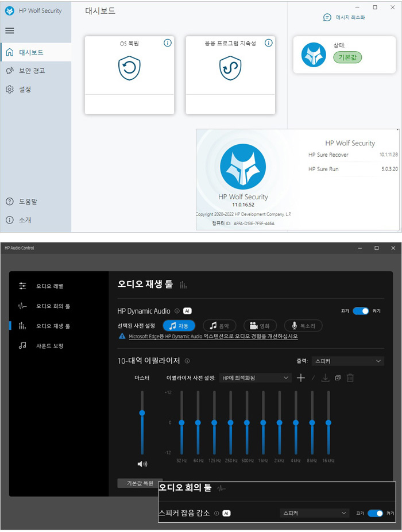Click info icon next to HP Dynamic Audio
Viewport: 402px width, 532px height.
point(177,311)
